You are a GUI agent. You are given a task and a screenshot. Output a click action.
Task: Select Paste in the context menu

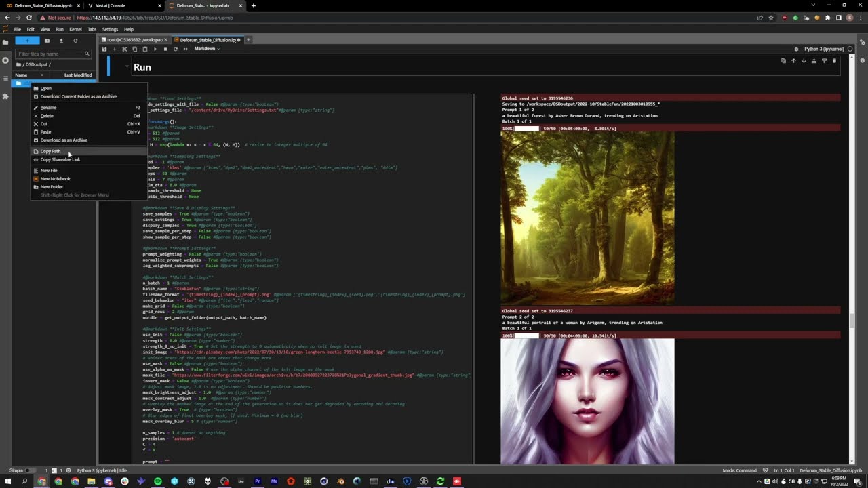pos(89,132)
